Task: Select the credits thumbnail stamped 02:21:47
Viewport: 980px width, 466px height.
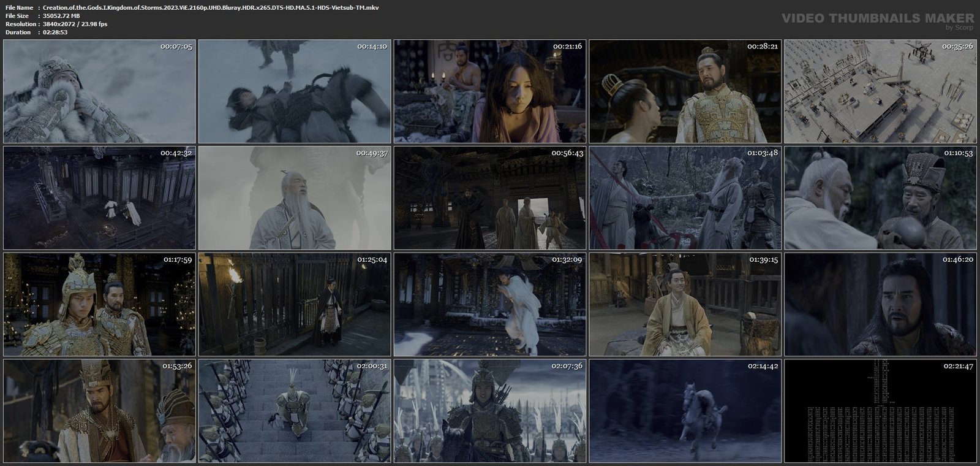Action: click(x=881, y=411)
